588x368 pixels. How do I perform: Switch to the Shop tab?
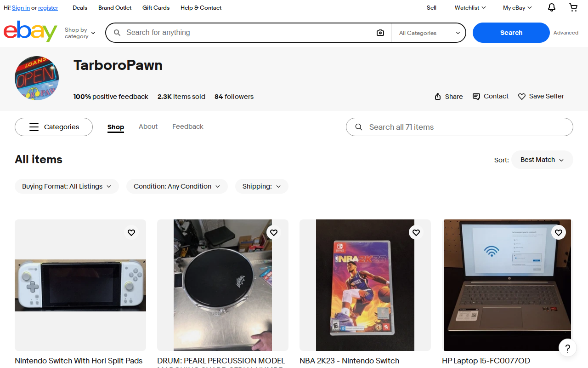(x=116, y=127)
